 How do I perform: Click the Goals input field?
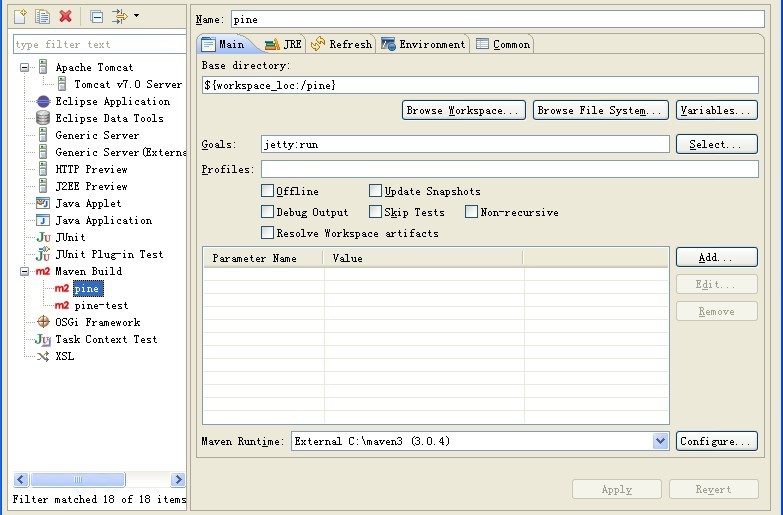[x=465, y=144]
